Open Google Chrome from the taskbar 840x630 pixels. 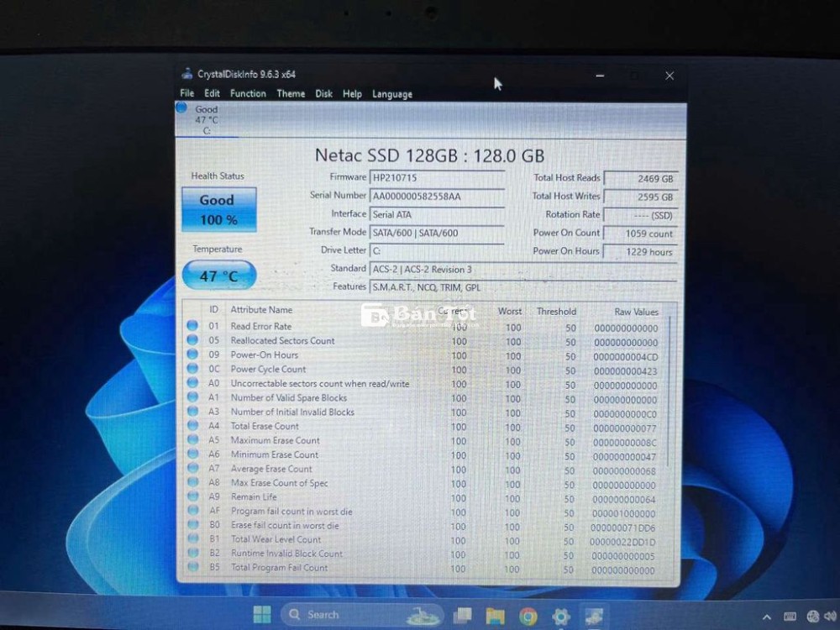click(x=528, y=617)
